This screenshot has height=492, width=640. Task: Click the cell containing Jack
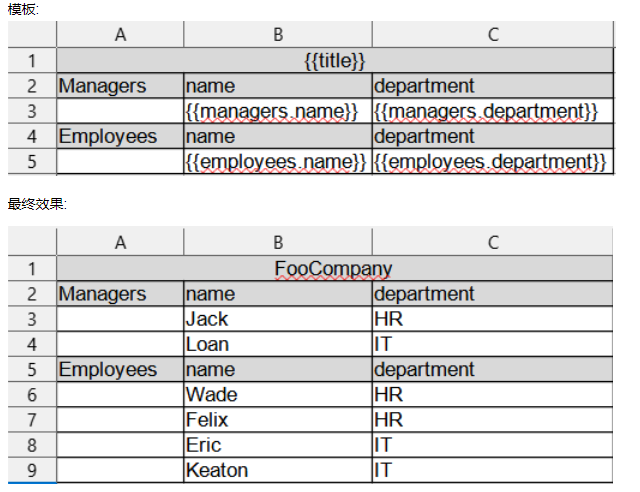point(278,319)
